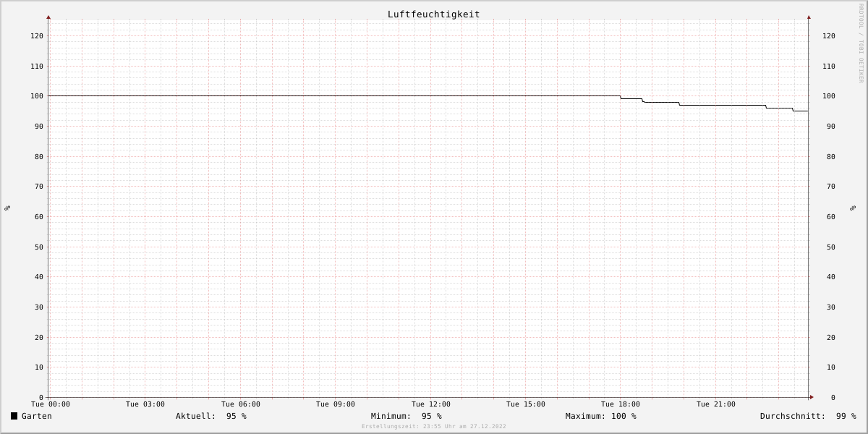
Task: Click the 120 label on the right axis
Action: (x=829, y=36)
